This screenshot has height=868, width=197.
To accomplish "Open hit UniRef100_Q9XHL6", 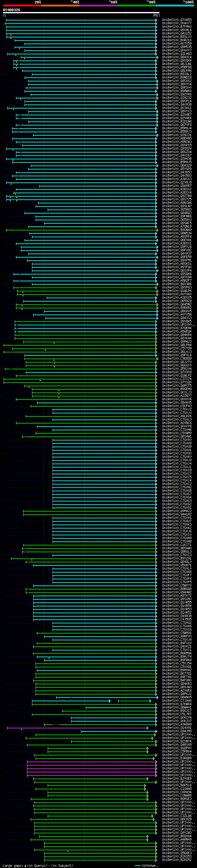I will tap(177, 30).
